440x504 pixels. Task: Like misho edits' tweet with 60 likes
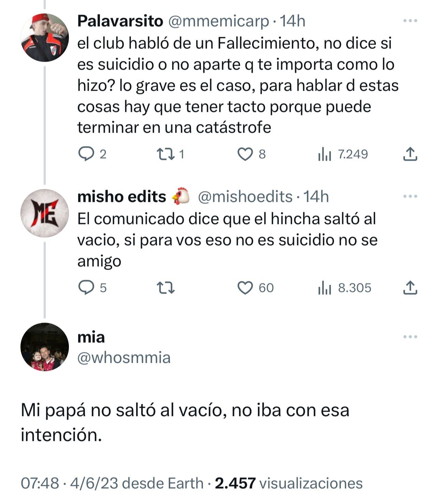coord(245,288)
